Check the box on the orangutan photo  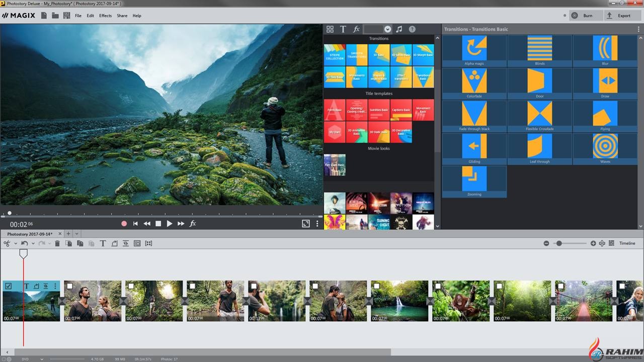pos(438,286)
